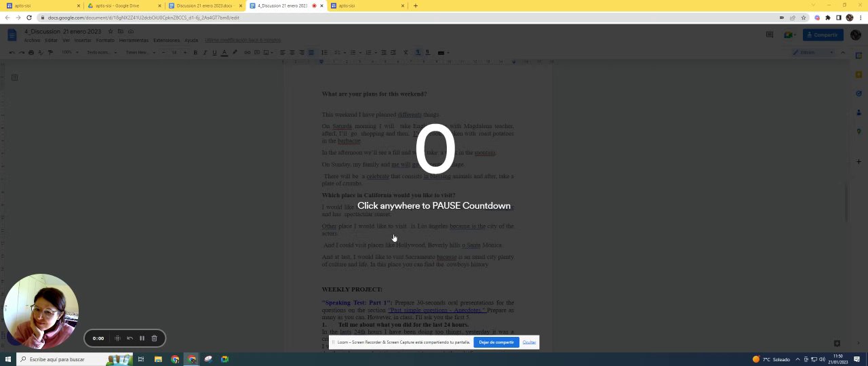The height and width of the screenshot is (366, 868).
Task: Open the Insertar menu
Action: pos(83,41)
